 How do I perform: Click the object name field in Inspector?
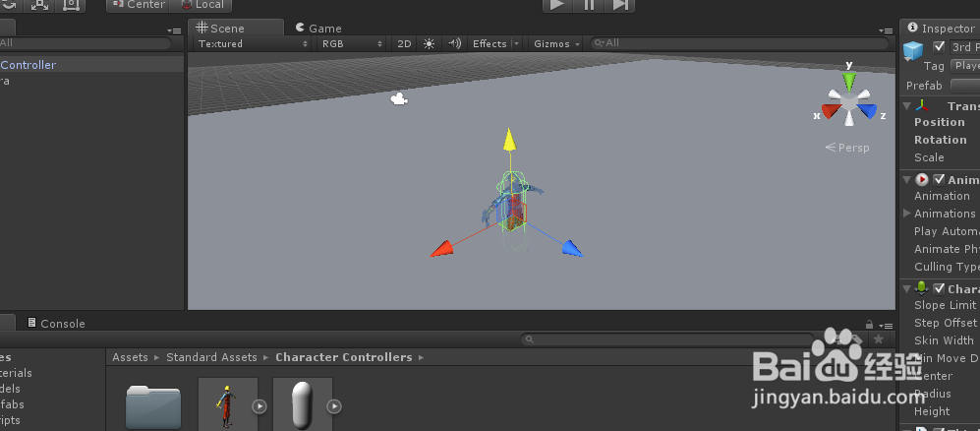(x=964, y=47)
